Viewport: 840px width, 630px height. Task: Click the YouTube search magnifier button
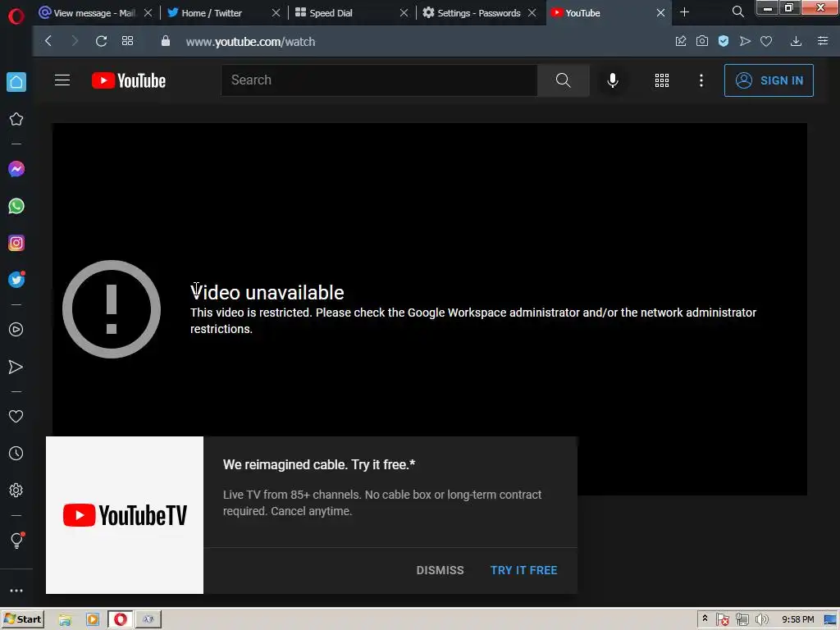click(563, 80)
